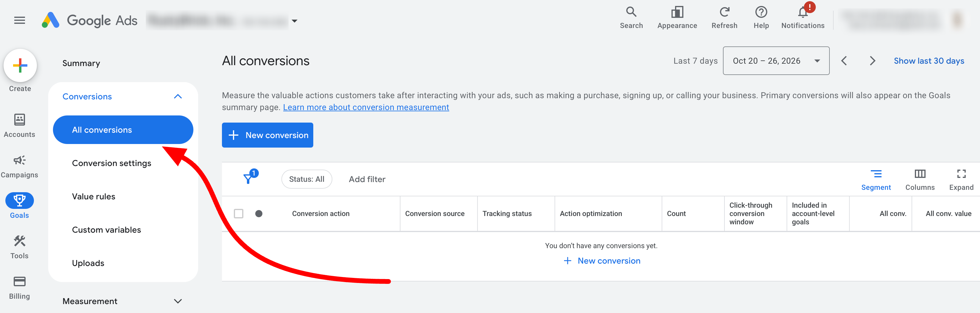Go to Accounts section

(x=19, y=126)
